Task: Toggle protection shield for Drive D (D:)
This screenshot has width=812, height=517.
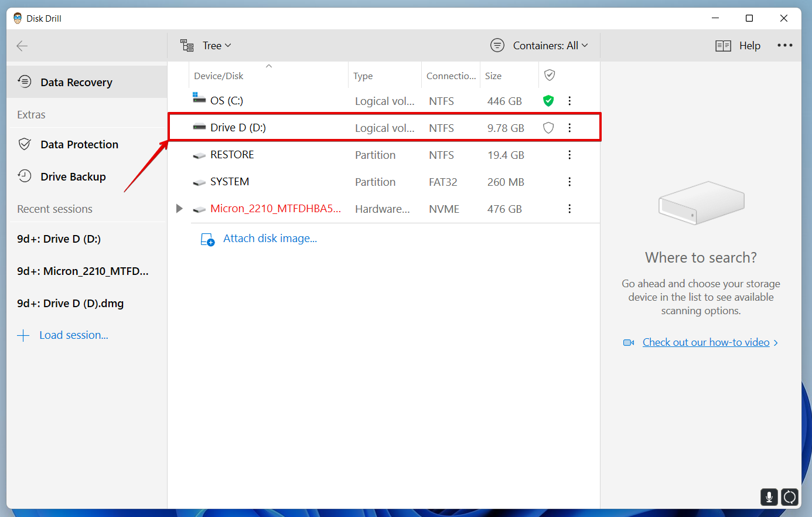Action: point(548,128)
